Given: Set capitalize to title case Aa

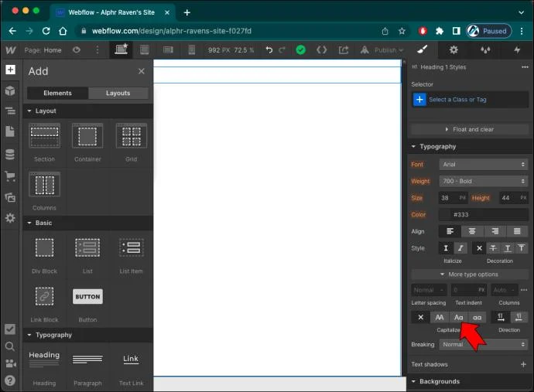Looking at the screenshot, I should (x=459, y=317).
